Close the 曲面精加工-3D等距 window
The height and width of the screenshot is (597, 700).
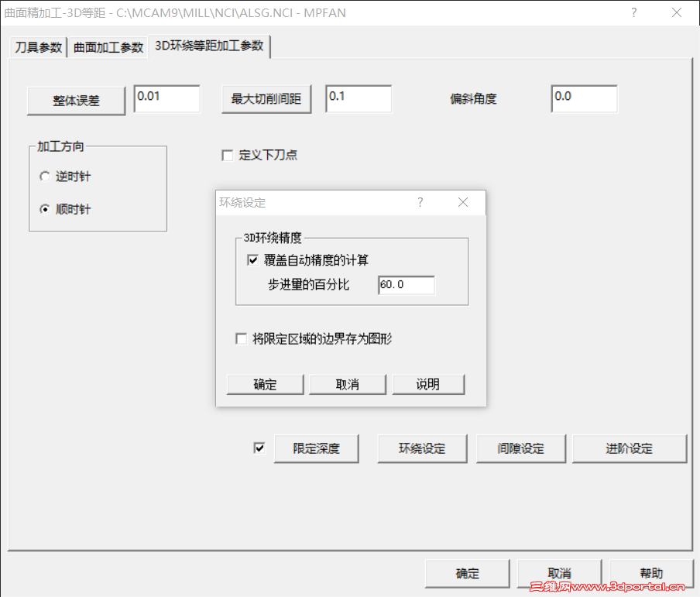[x=677, y=12]
